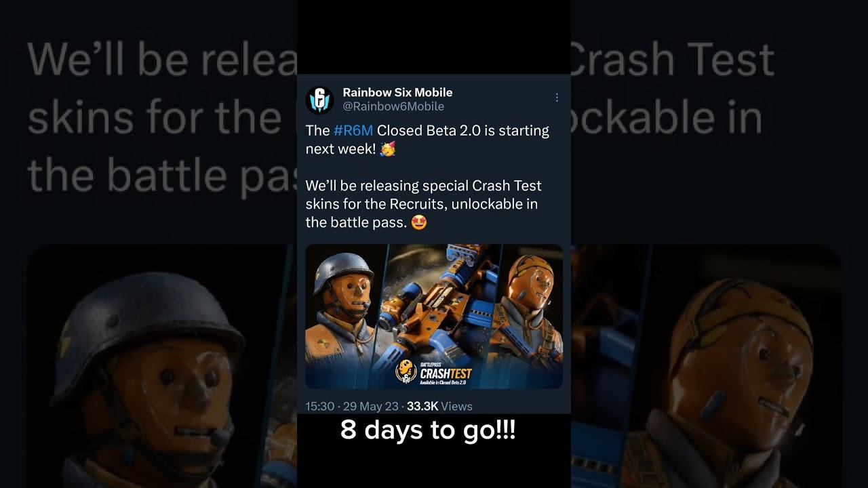Click the 'Available in Closed Beta 2.0' banner text
Viewport: 868px width, 488px height.
[x=443, y=383]
